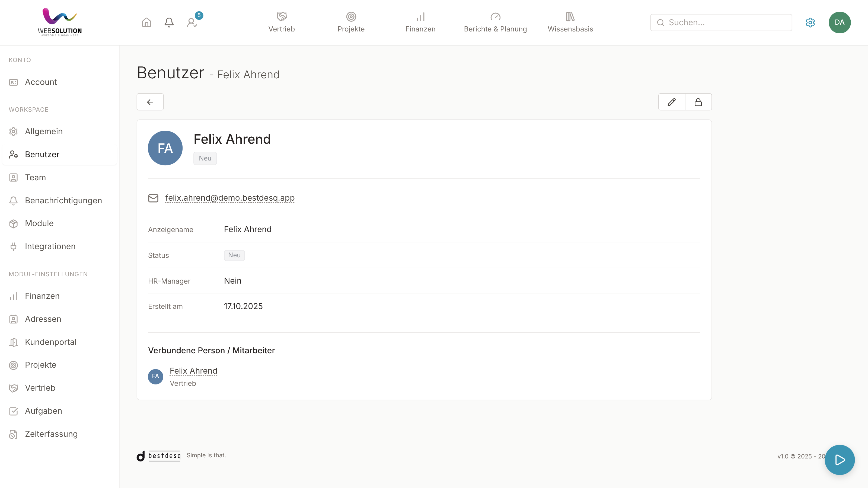The height and width of the screenshot is (488, 868).
Task: Click the envelope icon beside the email
Action: pyautogui.click(x=153, y=198)
